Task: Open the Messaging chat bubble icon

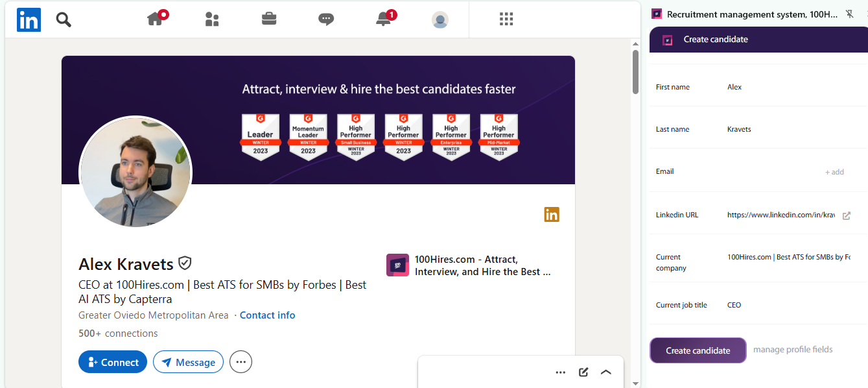Action: tap(326, 19)
